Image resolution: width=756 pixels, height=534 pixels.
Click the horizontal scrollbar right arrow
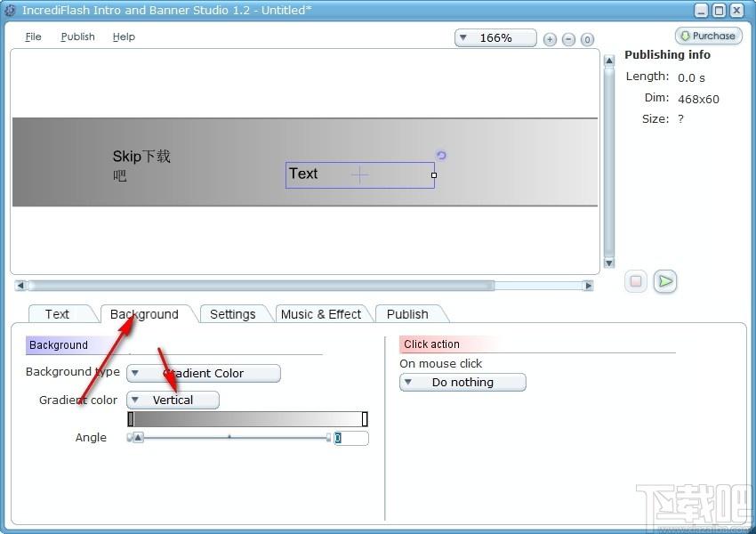(588, 286)
